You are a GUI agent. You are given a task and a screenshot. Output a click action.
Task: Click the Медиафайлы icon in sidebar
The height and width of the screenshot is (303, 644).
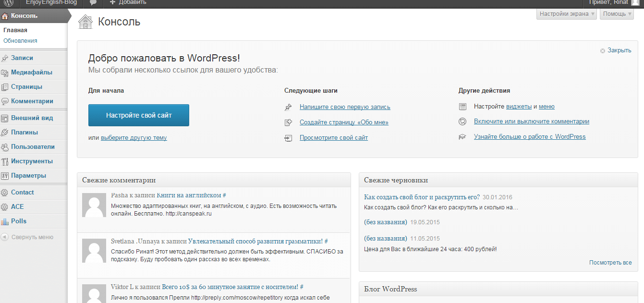click(5, 73)
